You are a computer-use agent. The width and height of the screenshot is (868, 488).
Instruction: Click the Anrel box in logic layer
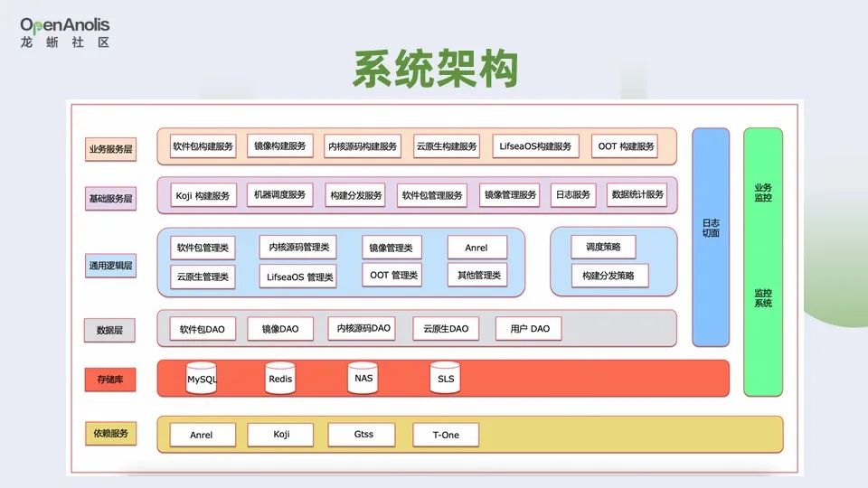(477, 248)
